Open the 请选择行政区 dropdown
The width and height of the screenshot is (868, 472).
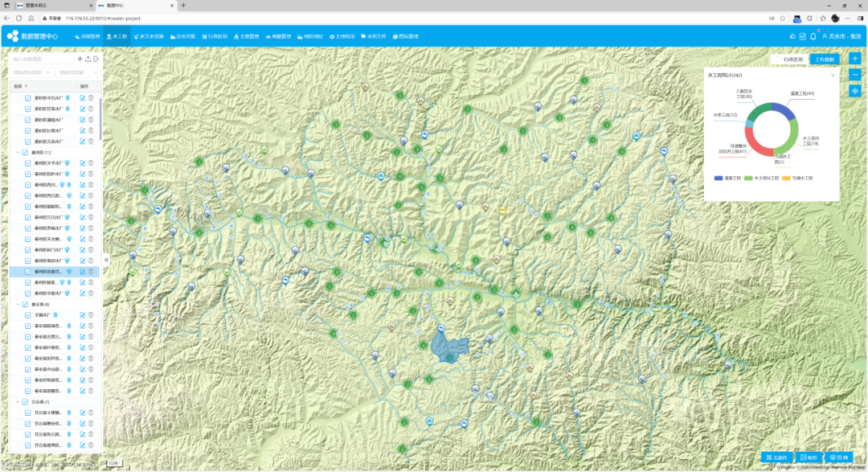[31, 72]
